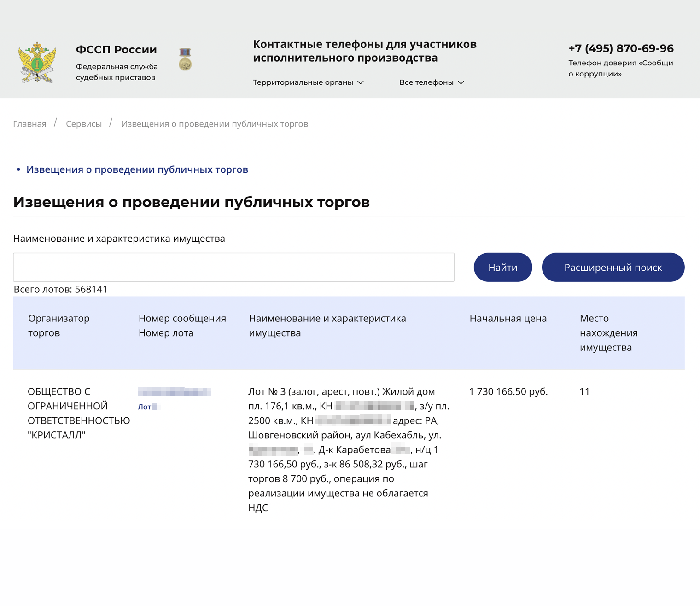Click price cell 1 730 166.50 руб.

(508, 391)
